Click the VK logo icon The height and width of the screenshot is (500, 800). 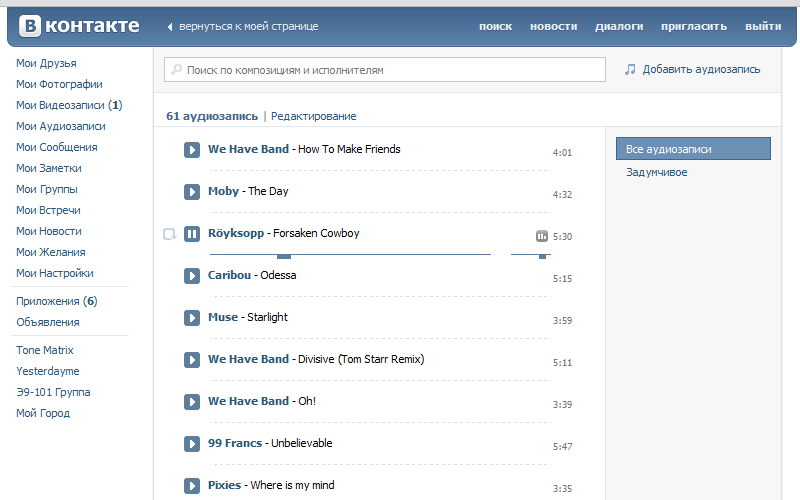point(30,26)
